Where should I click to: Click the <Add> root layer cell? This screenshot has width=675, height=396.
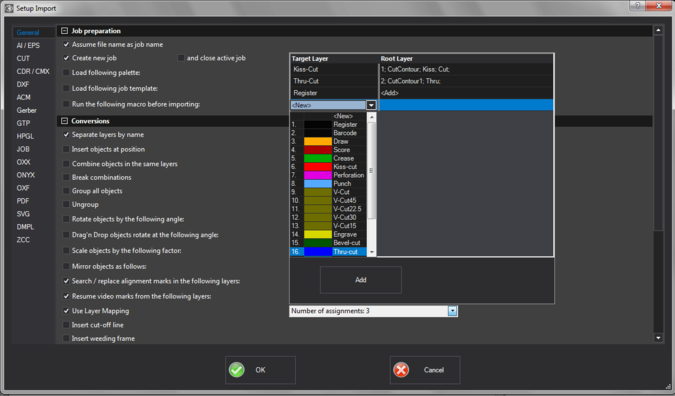pyautogui.click(x=466, y=93)
